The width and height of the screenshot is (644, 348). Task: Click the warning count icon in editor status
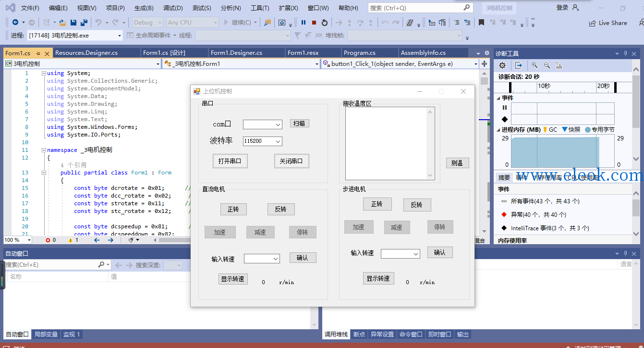click(x=71, y=240)
